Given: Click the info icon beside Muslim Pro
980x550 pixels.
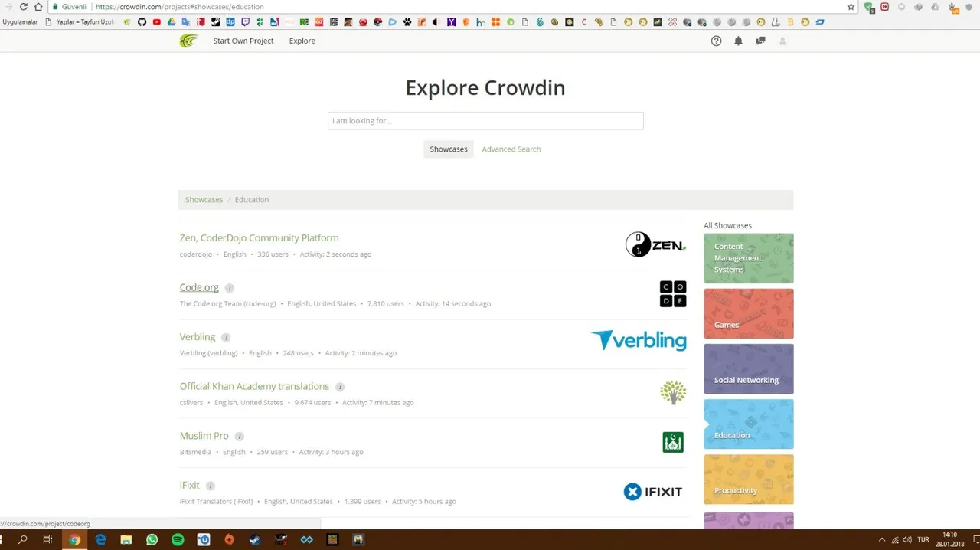Looking at the screenshot, I should tap(239, 437).
